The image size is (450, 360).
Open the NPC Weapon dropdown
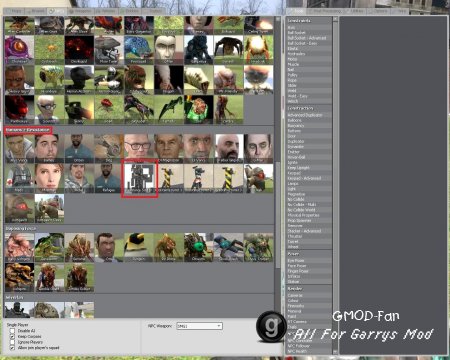(x=199, y=326)
